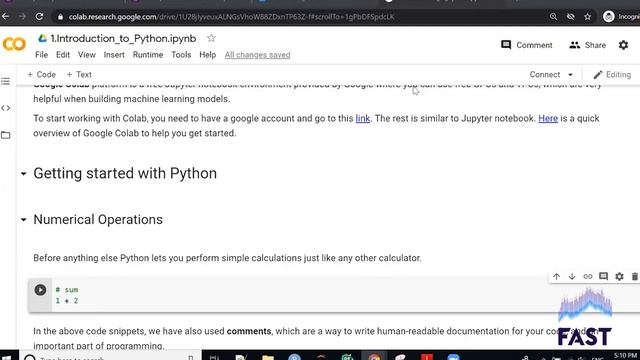Follow the "Here" overview hyperlink
This screenshot has height=360, width=640.
pos(548,118)
